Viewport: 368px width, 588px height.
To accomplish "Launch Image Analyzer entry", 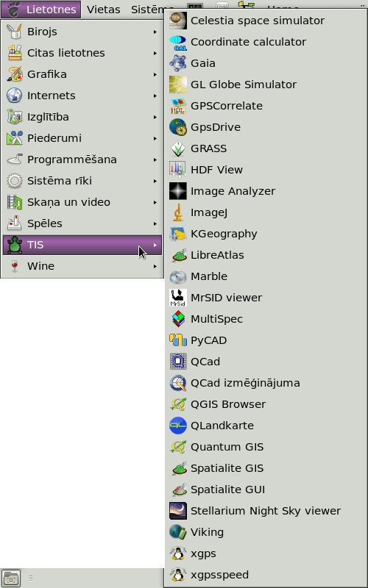I will [266, 191].
